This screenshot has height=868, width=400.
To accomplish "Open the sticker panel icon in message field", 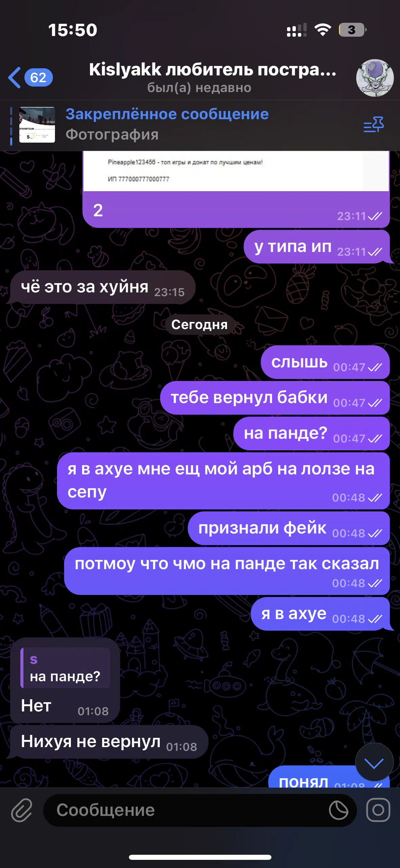I will click(x=339, y=810).
